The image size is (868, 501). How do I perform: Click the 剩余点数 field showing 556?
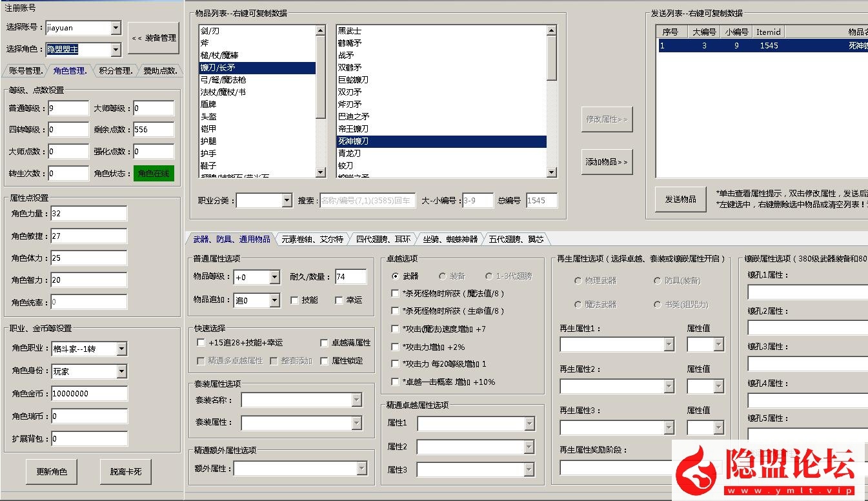pos(154,130)
